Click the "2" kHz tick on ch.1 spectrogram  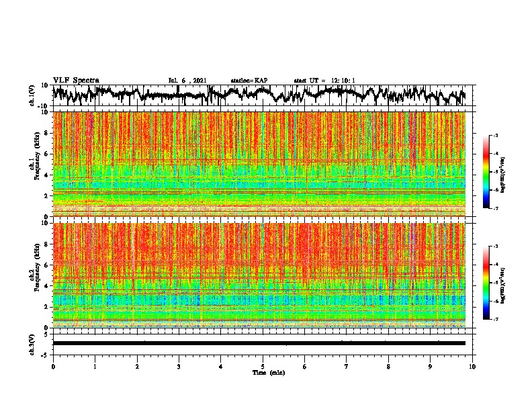pos(46,196)
